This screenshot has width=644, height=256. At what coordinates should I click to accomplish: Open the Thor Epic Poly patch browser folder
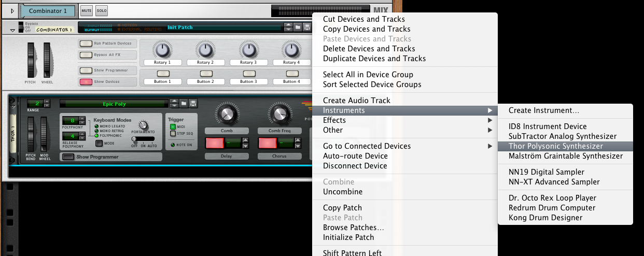pyautogui.click(x=184, y=104)
